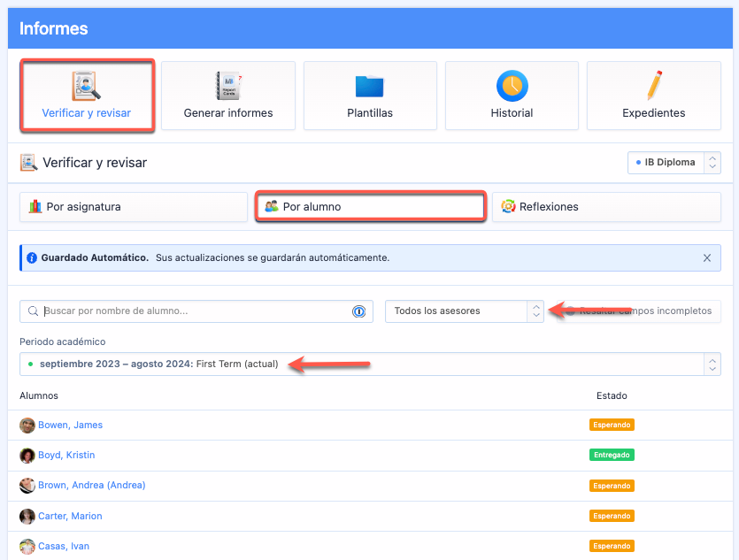
Task: Click the password manager icon in search field
Action: [x=359, y=311]
